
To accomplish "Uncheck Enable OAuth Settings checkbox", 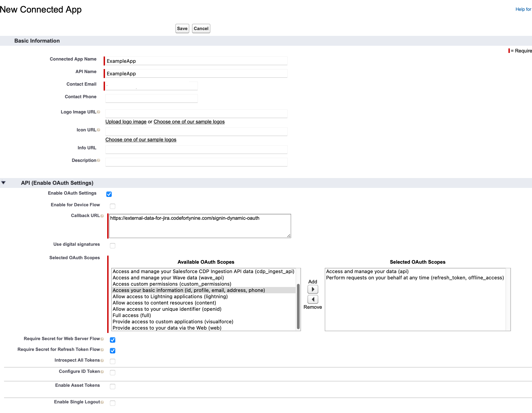I will [x=109, y=194].
